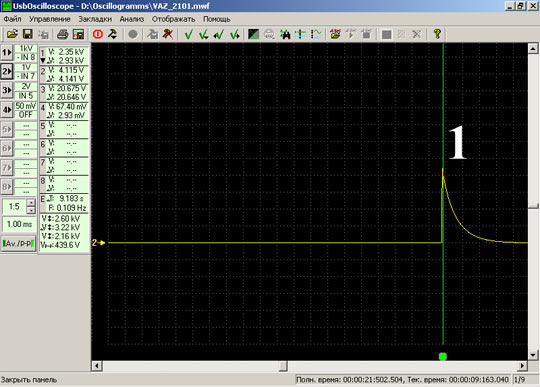
Task: Click the binoculars search icon in toolbar
Action: click(285, 34)
